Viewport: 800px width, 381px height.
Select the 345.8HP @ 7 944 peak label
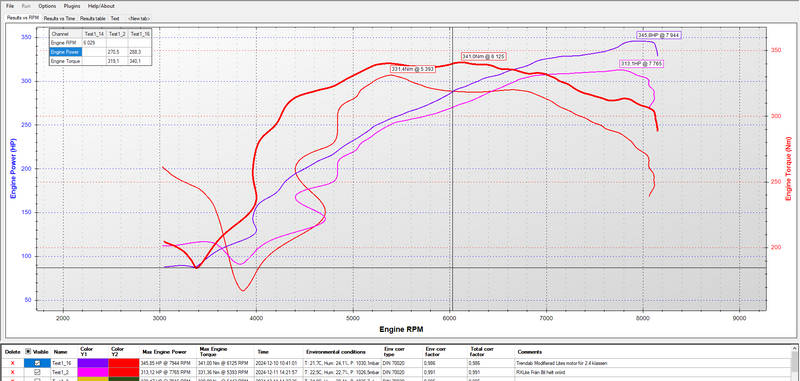(659, 35)
